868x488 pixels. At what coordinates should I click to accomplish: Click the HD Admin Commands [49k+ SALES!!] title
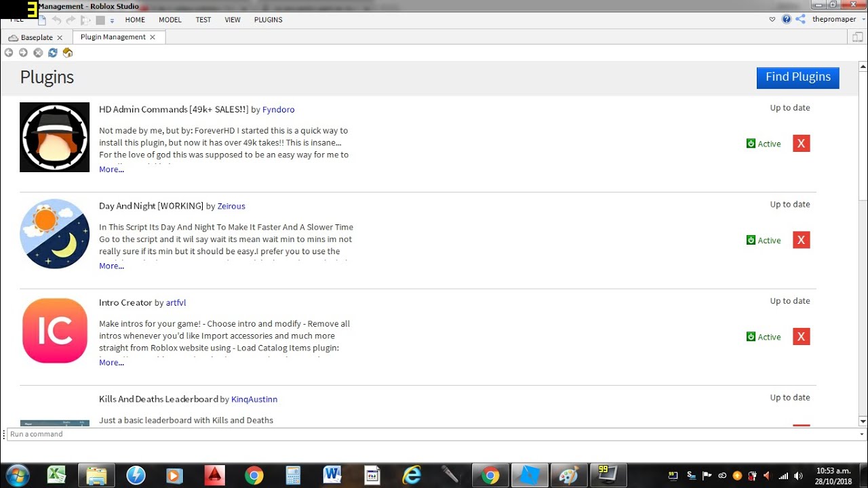pos(174,110)
